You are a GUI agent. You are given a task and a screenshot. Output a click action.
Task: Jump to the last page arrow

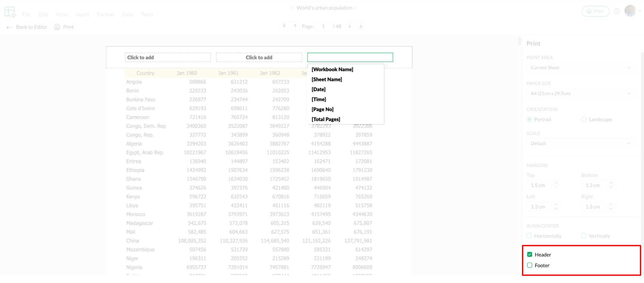(361, 26)
